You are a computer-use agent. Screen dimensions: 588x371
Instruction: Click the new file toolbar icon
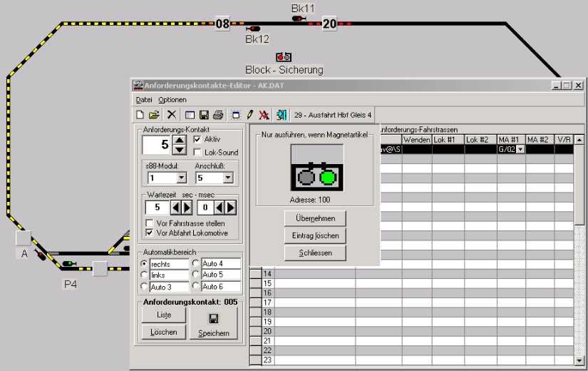click(x=140, y=115)
